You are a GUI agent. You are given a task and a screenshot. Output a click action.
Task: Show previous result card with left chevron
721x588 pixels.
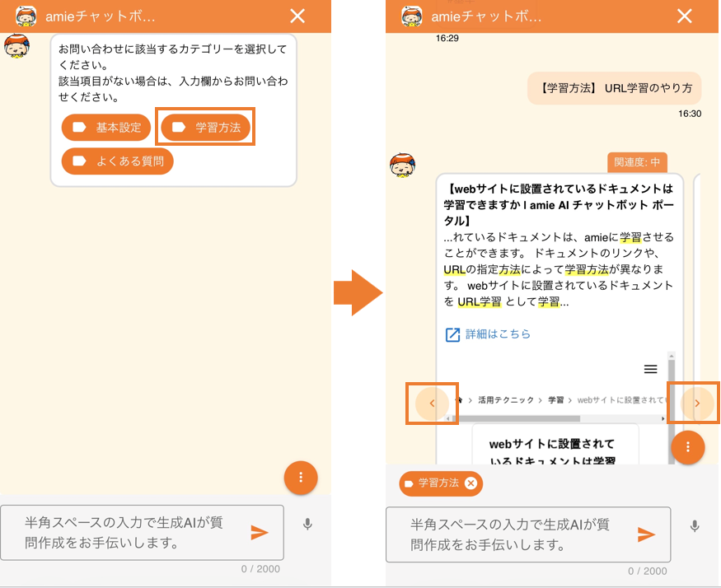(x=432, y=404)
